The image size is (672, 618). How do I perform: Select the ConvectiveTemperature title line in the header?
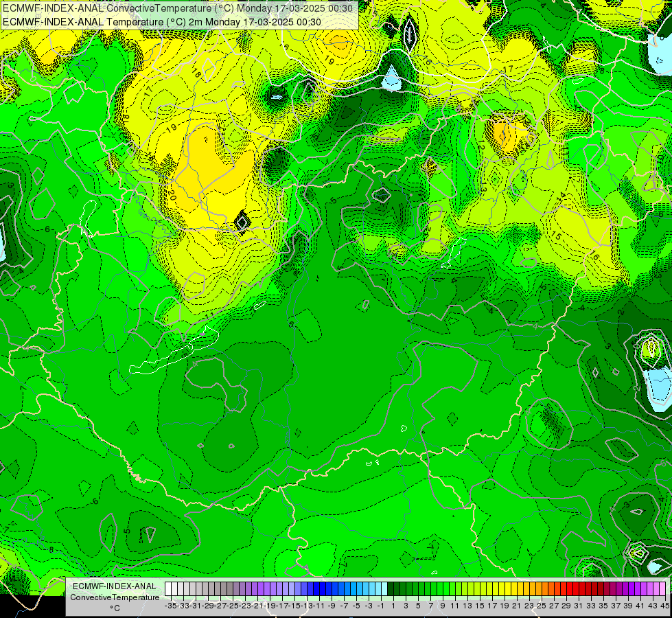(x=178, y=8)
